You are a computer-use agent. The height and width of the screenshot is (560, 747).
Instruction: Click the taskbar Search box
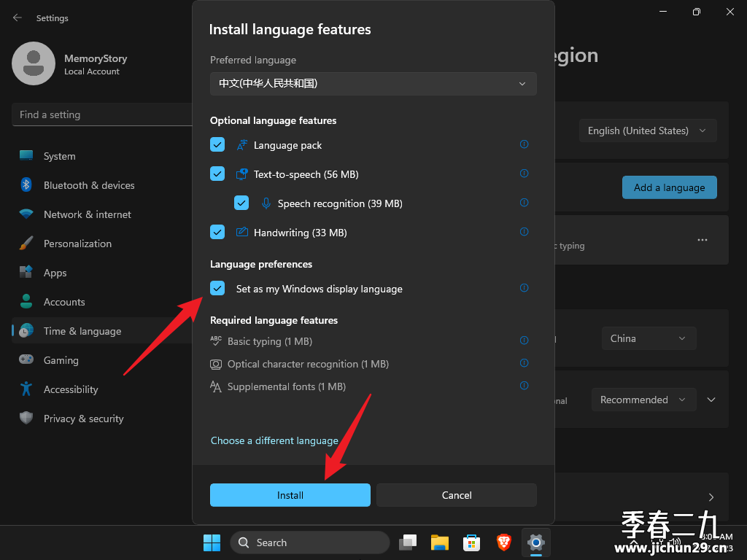(309, 542)
